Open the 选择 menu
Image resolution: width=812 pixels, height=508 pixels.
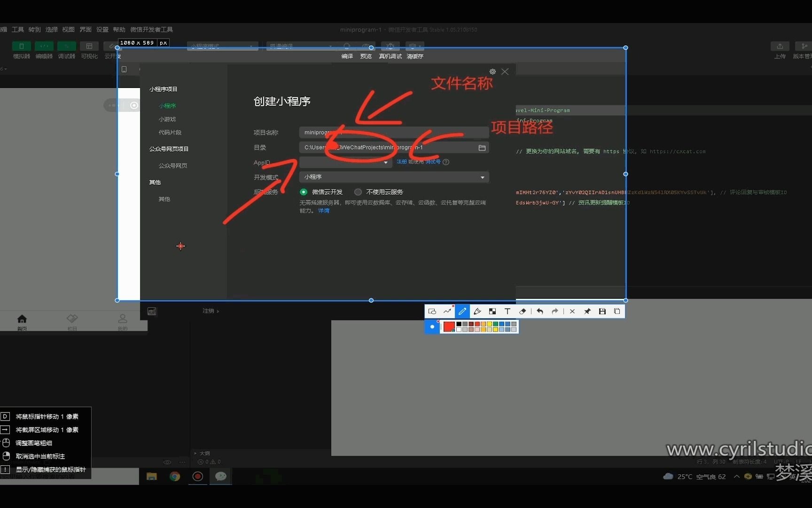(x=52, y=30)
